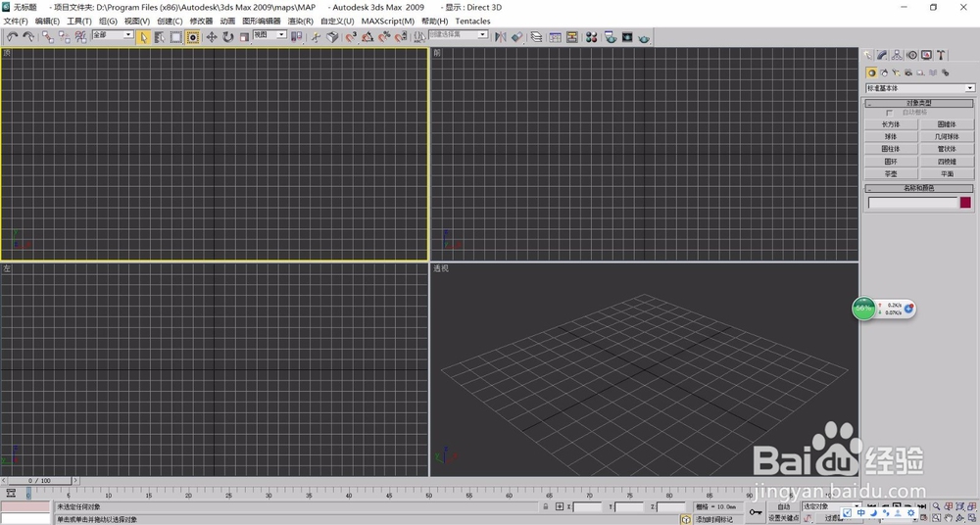The image size is (980, 525).
Task: Open the object color swatch
Action: (x=965, y=203)
